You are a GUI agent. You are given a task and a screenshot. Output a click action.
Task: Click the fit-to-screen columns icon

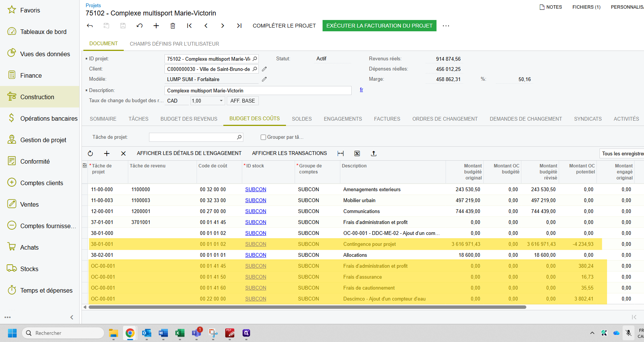(x=341, y=153)
